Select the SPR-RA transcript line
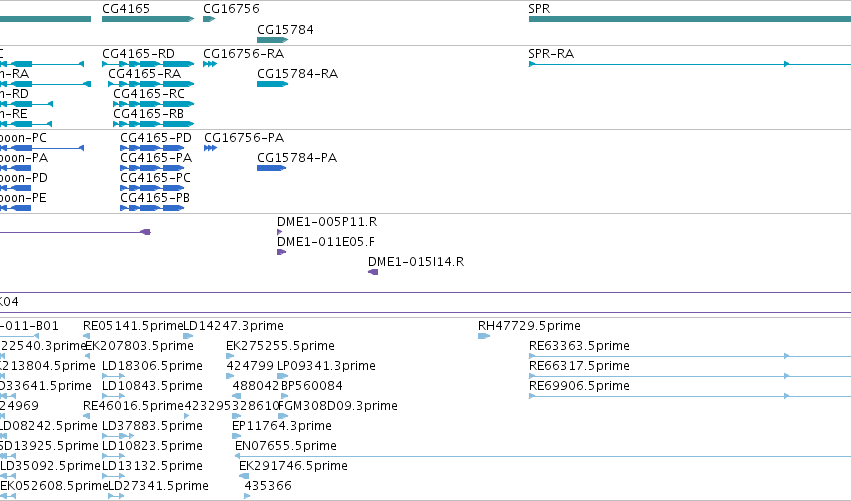The height and width of the screenshot is (501, 851). tap(690, 64)
